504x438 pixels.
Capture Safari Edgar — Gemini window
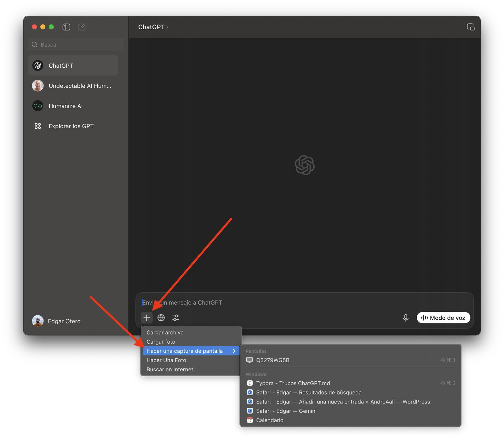pyautogui.click(x=350, y=411)
